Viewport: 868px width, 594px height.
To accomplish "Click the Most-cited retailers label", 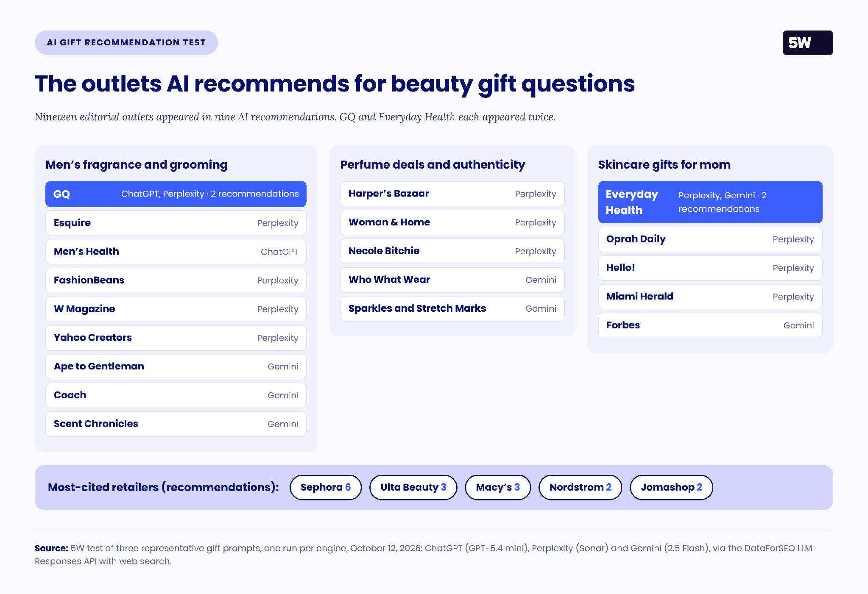I will (163, 488).
